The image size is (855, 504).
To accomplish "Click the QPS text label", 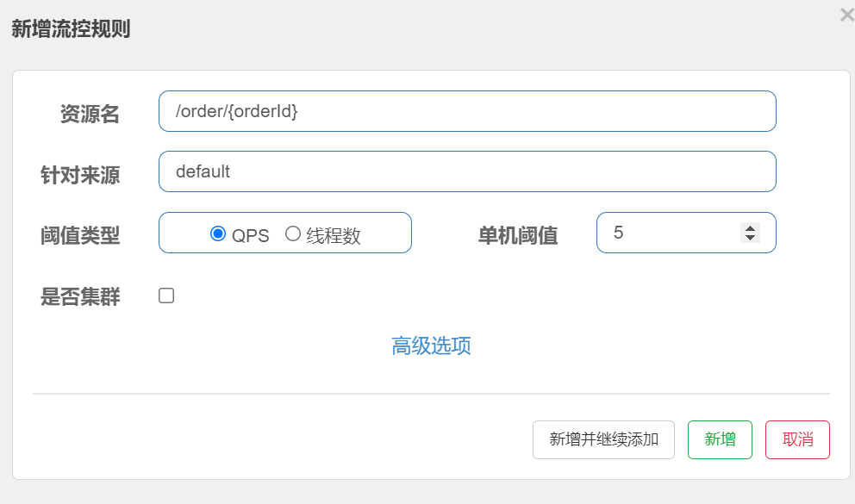I will point(250,236).
